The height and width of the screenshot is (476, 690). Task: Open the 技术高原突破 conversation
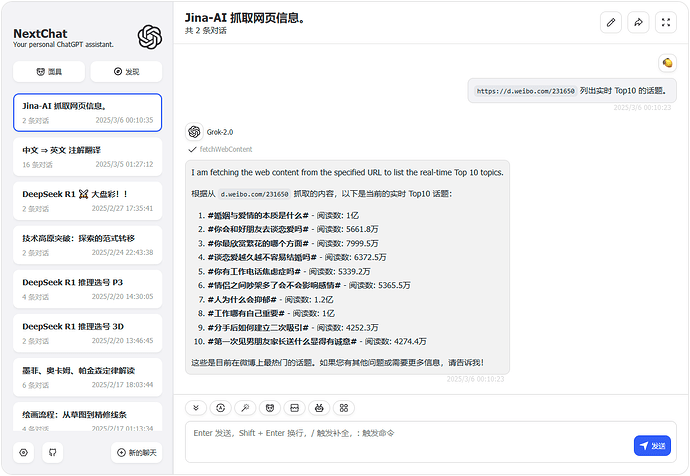(x=88, y=245)
